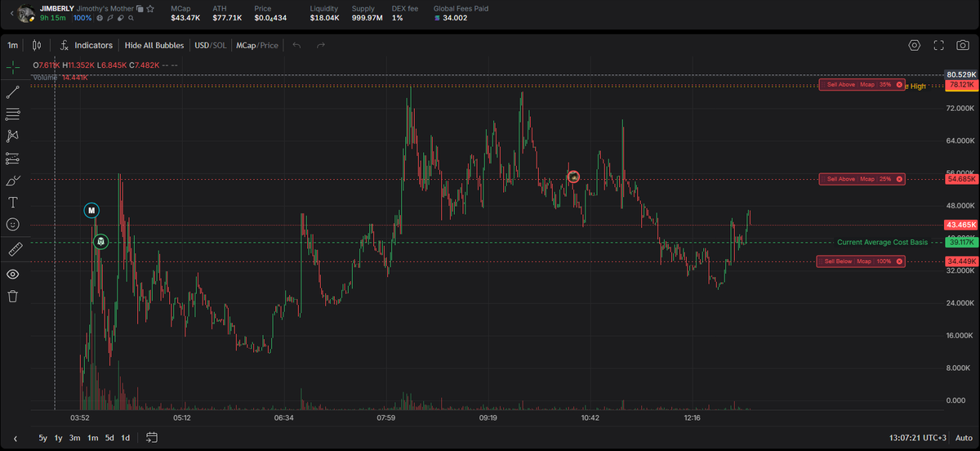Select the 1y time range
This screenshot has width=980, height=451.
pos(58,438)
